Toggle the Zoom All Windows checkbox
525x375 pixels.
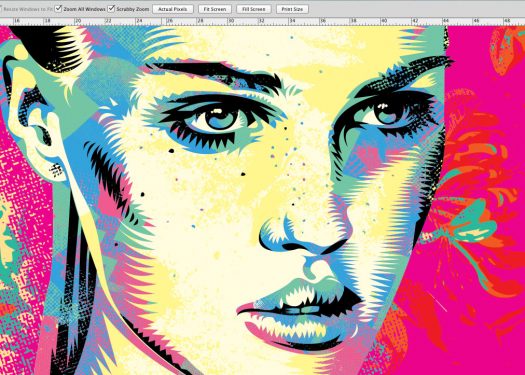click(59, 8)
